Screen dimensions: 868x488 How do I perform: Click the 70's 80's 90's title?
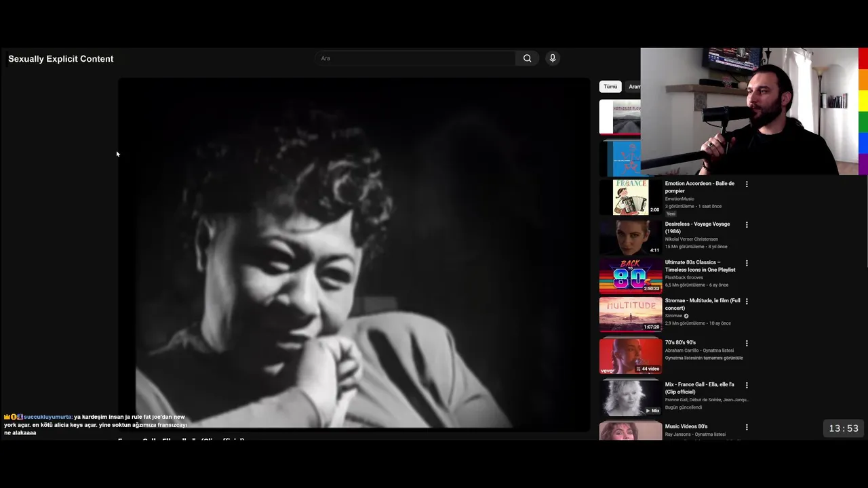[680, 342]
